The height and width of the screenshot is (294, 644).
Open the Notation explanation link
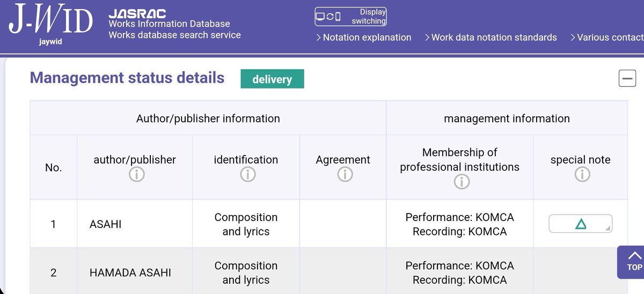coord(363,38)
